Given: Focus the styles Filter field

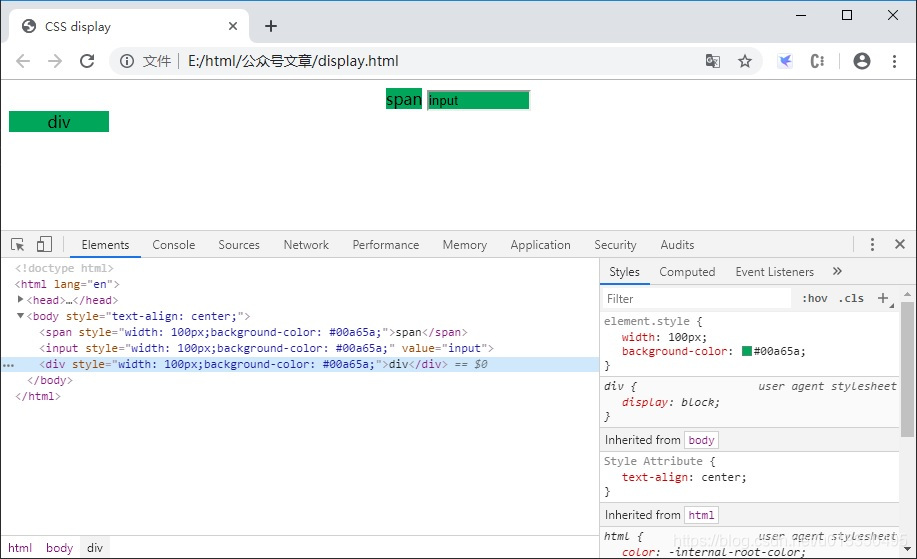Looking at the screenshot, I should pyautogui.click(x=697, y=298).
